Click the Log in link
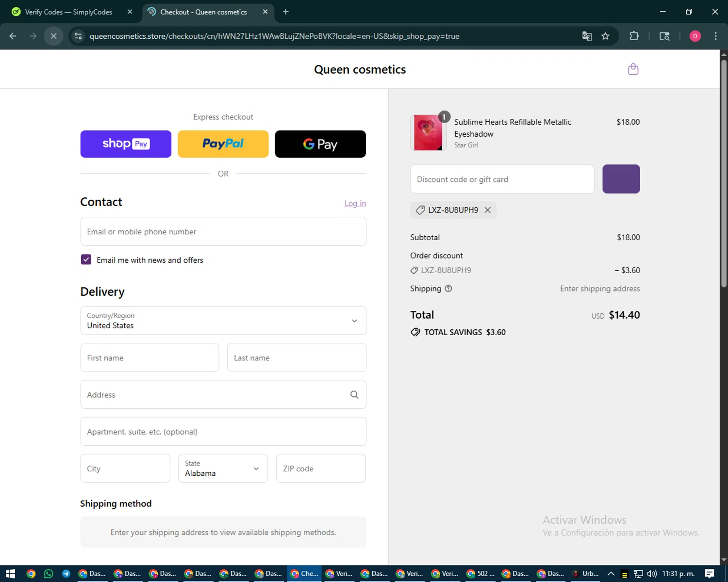This screenshot has width=728, height=582. point(355,203)
